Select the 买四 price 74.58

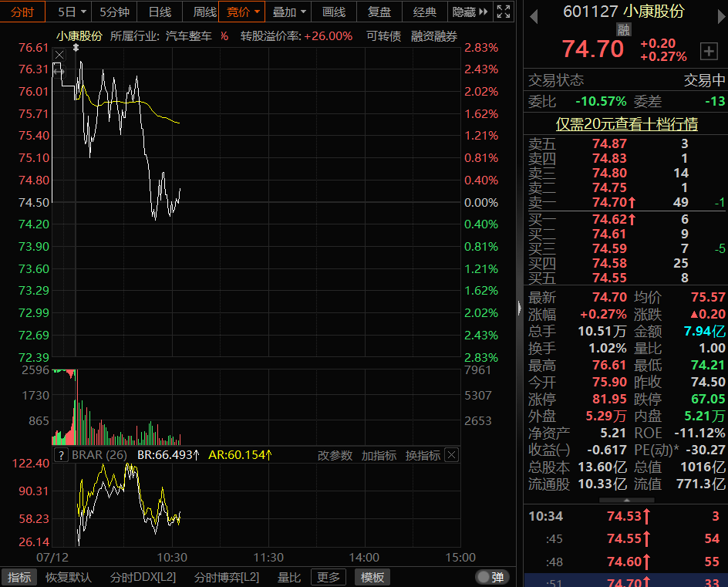click(x=609, y=263)
